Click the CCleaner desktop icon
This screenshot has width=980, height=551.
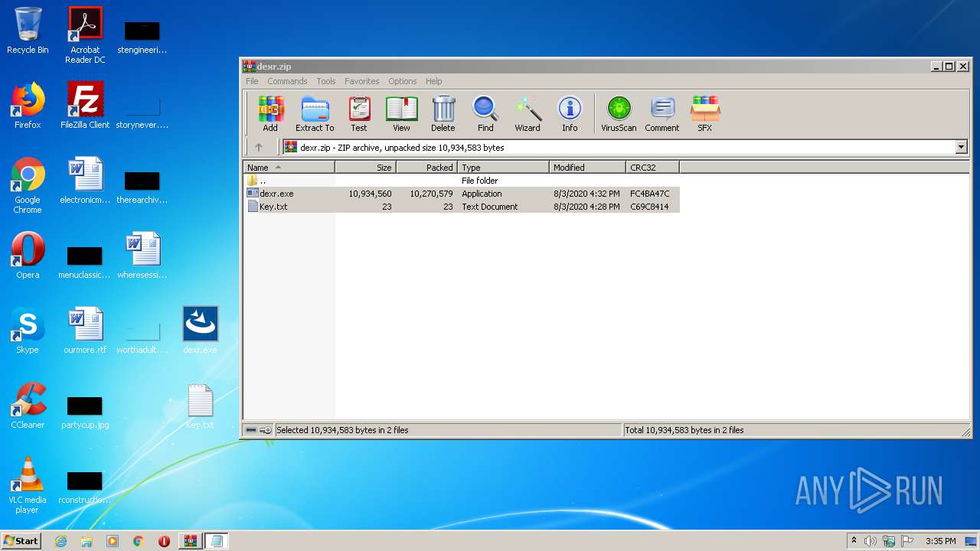pos(28,406)
